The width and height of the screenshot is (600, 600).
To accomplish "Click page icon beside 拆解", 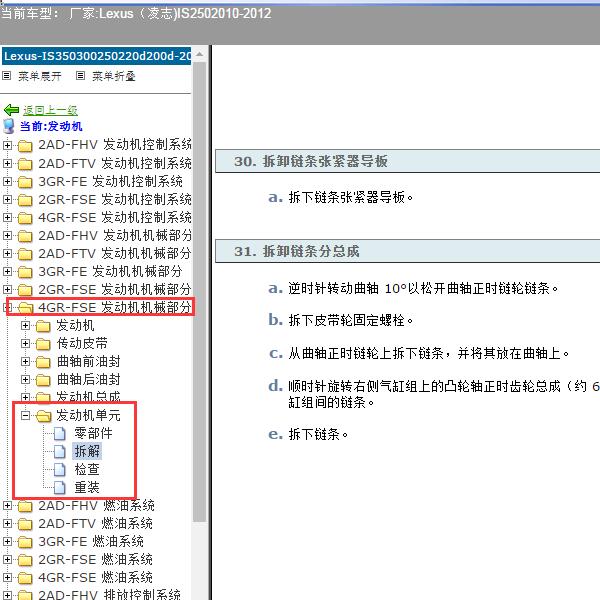I will pyautogui.click(x=60, y=452).
